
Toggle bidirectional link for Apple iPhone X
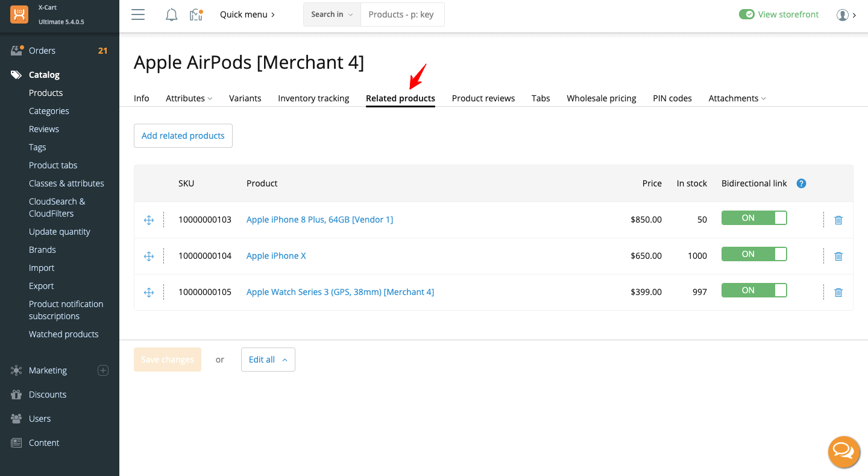(753, 255)
